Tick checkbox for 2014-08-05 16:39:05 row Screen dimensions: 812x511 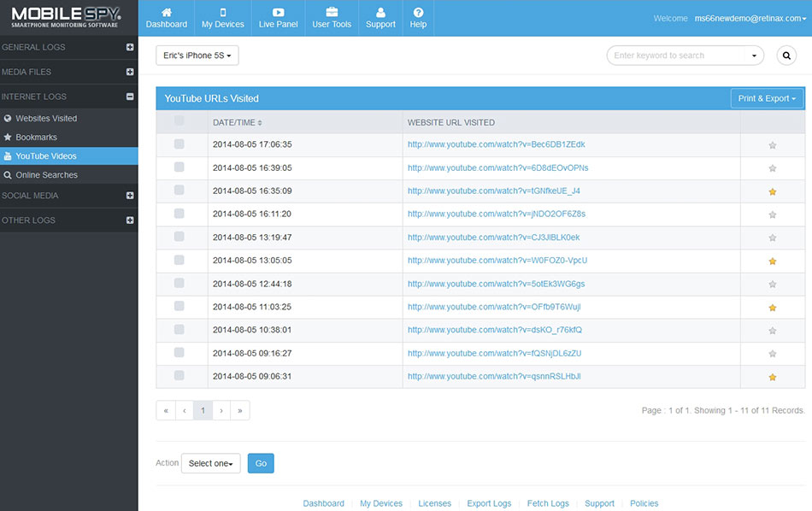click(179, 167)
